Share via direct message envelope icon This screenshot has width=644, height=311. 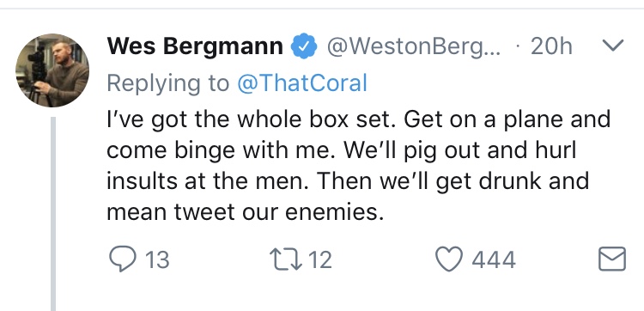point(612,259)
